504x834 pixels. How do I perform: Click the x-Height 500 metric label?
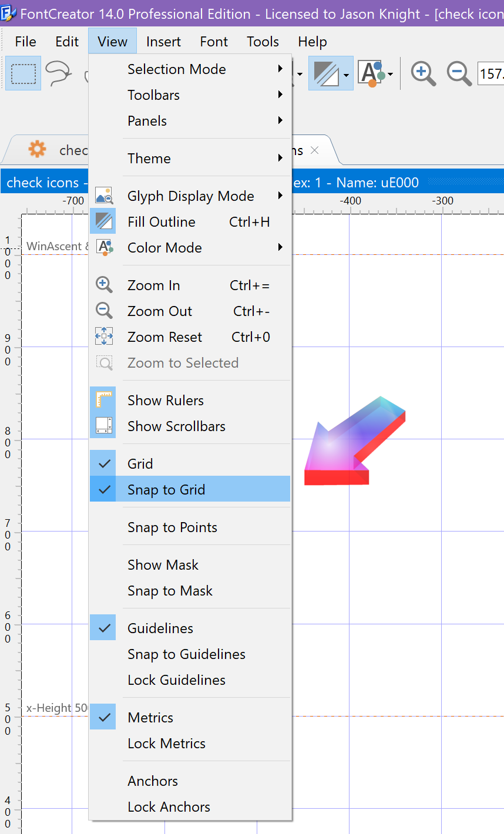click(x=57, y=708)
